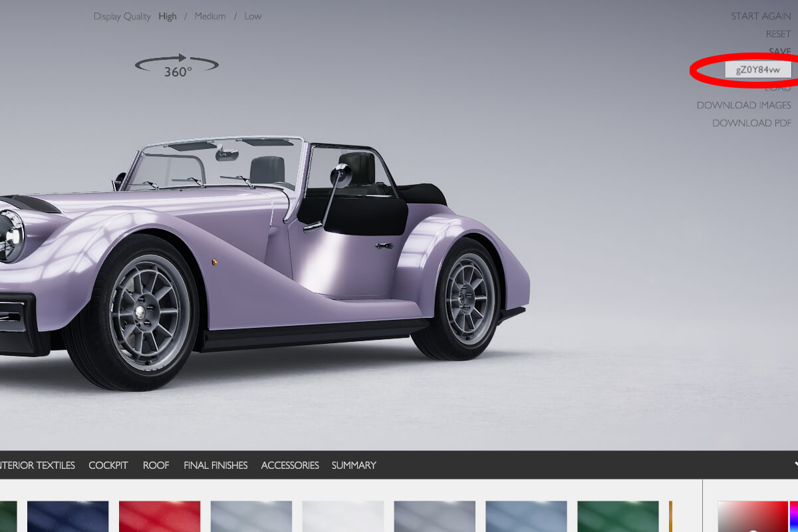View the Summary tab
This screenshot has width=798, height=532.
pos(354,465)
